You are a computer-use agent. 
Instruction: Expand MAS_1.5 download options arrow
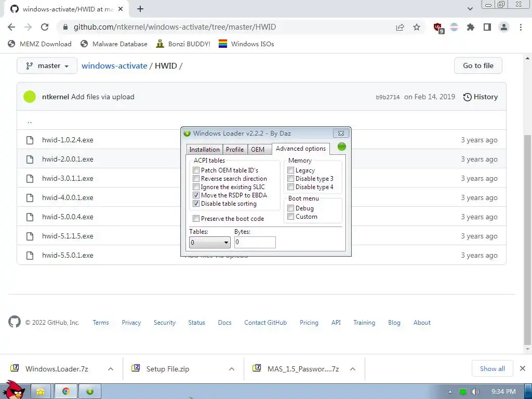tap(353, 369)
